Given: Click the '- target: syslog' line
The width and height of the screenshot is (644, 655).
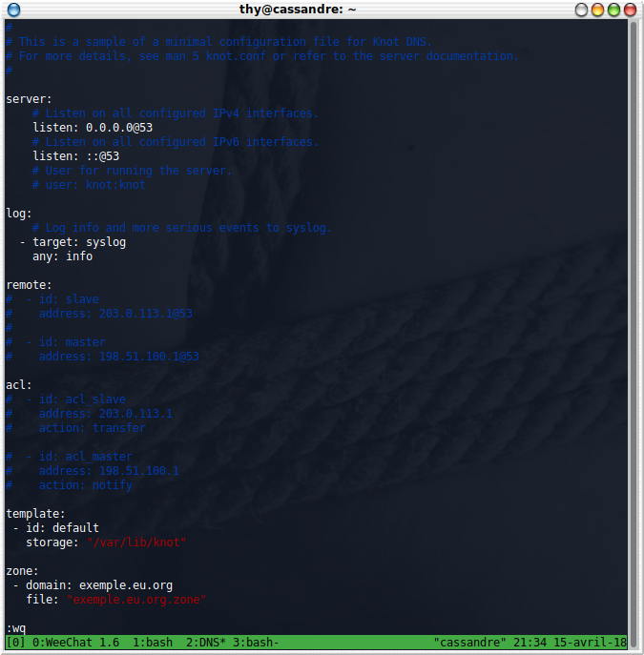Looking at the screenshot, I should (x=73, y=242).
